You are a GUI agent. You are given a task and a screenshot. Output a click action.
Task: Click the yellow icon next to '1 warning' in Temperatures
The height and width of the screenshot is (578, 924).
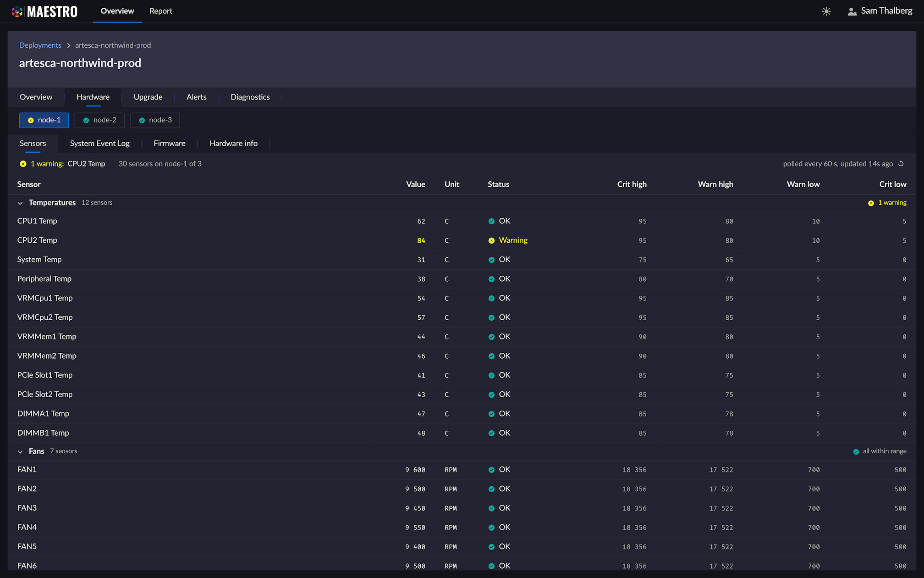[871, 203]
